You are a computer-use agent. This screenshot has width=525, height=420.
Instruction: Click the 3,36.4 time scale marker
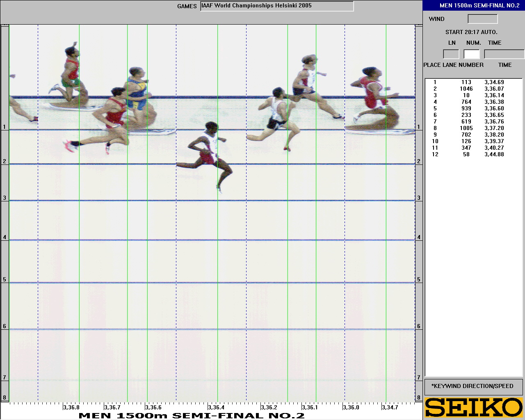point(216,407)
